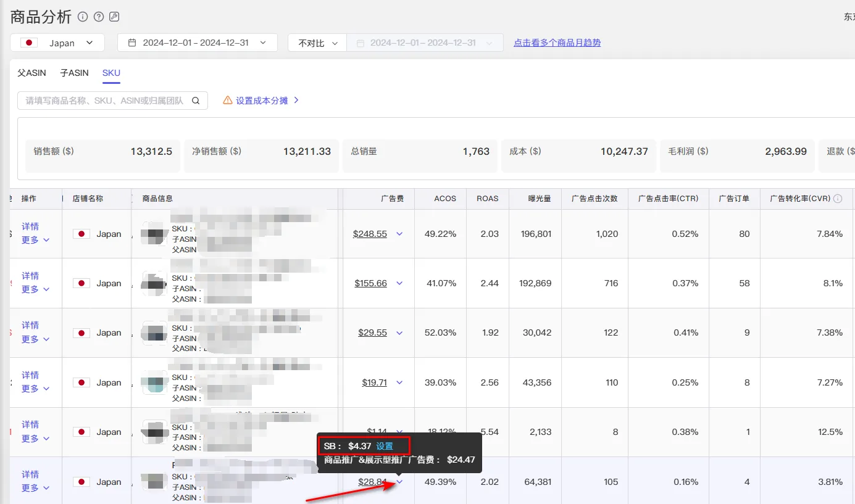Image resolution: width=855 pixels, height=504 pixels.
Task: Click the 店铺名称 column header
Action: 87,199
